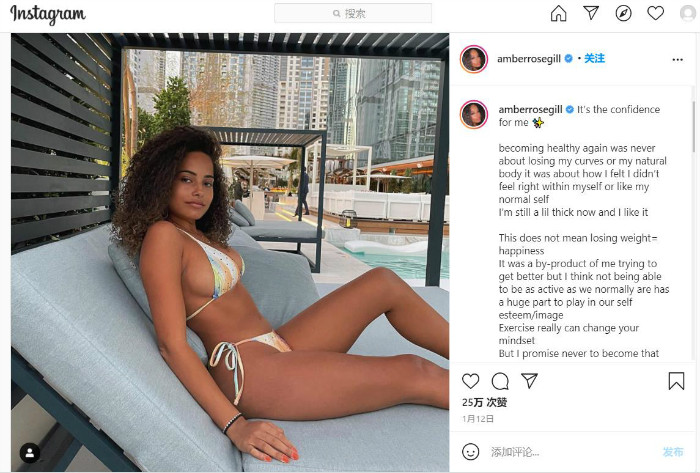Go to the Instagram home icon

coord(558,13)
